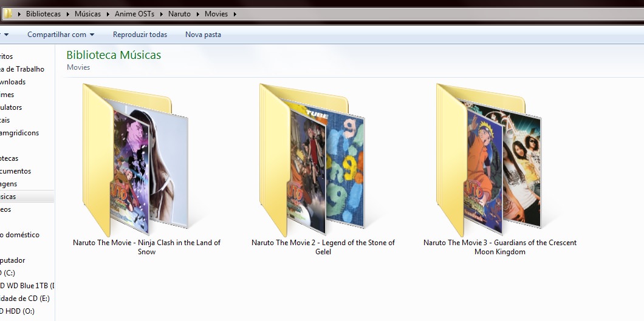This screenshot has height=321, width=644.
Task: Expand arrow after Músicas in address bar
Action: tap(108, 14)
